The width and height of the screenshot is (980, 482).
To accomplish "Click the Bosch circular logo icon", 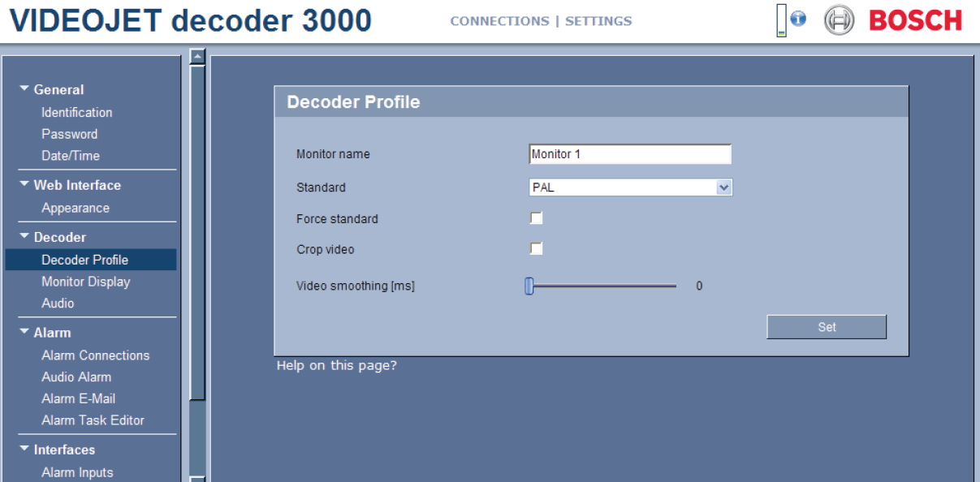I will click(x=838, y=20).
